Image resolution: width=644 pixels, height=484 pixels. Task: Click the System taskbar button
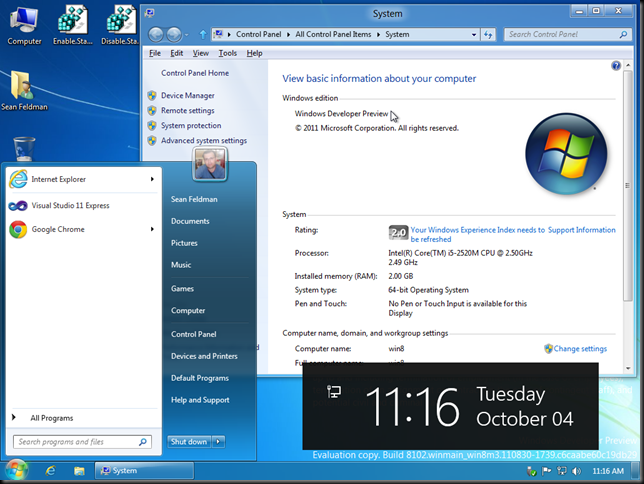[x=144, y=471]
